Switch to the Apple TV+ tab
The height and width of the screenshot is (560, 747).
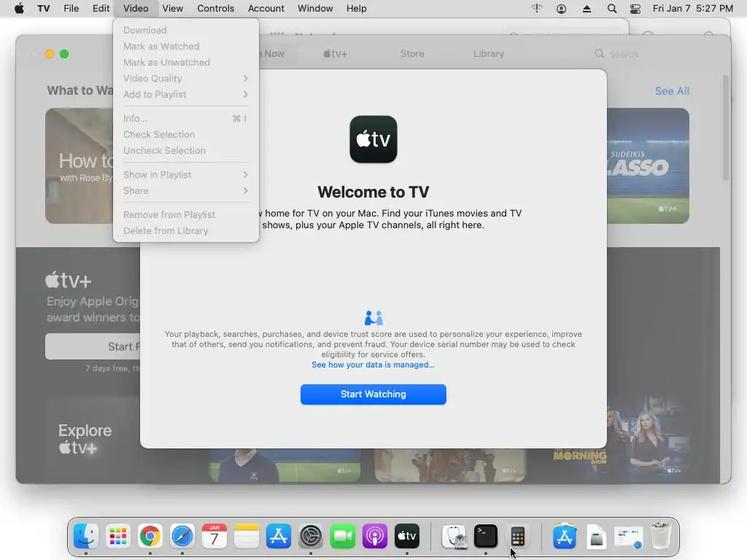click(336, 54)
